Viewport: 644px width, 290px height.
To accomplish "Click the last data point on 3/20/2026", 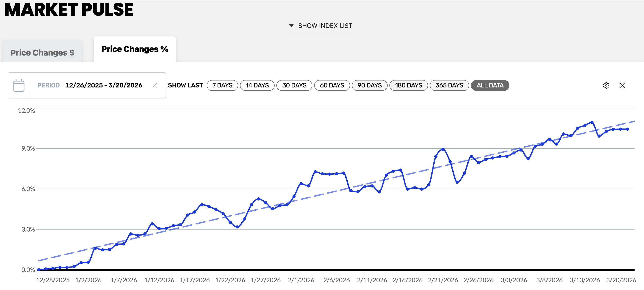I will point(628,129).
